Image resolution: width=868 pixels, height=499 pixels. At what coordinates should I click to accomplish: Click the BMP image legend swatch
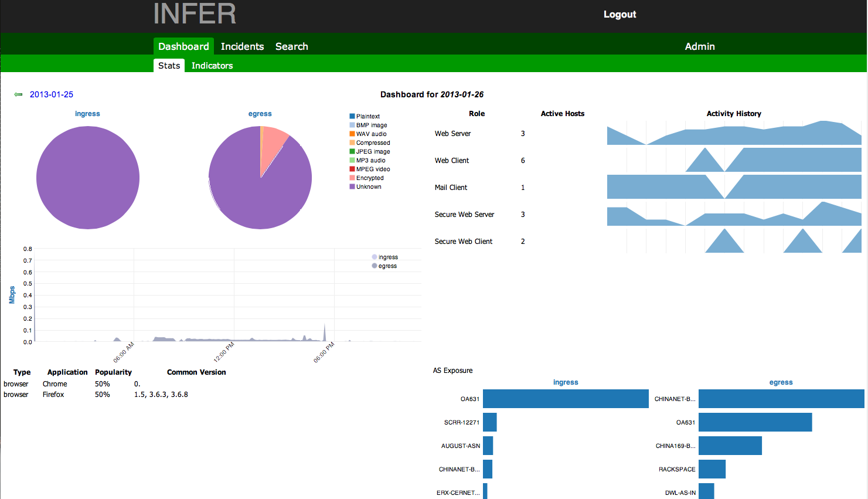(x=352, y=125)
